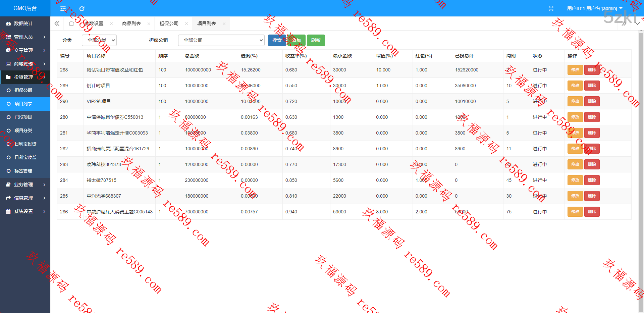Click 修改 for project 288
Image resolution: width=644 pixels, height=313 pixels.
[x=575, y=70]
